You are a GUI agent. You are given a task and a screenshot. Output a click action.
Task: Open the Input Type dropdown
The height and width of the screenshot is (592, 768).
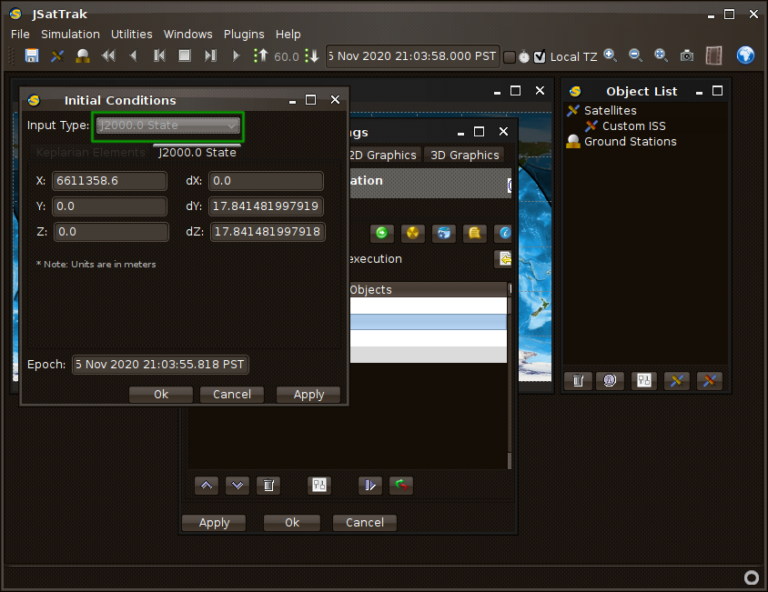pyautogui.click(x=168, y=126)
